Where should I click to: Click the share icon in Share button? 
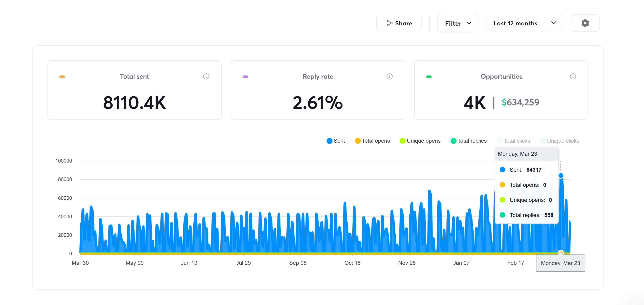389,23
